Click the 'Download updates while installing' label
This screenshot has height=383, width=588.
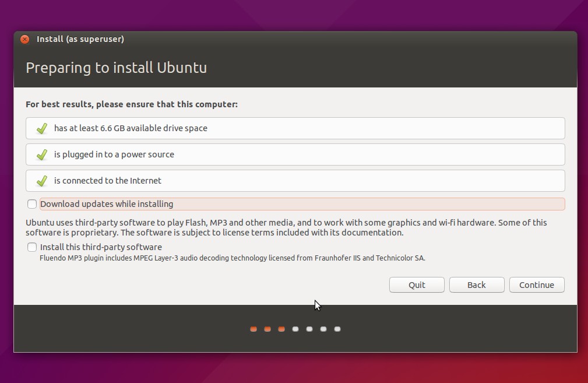pyautogui.click(x=107, y=204)
